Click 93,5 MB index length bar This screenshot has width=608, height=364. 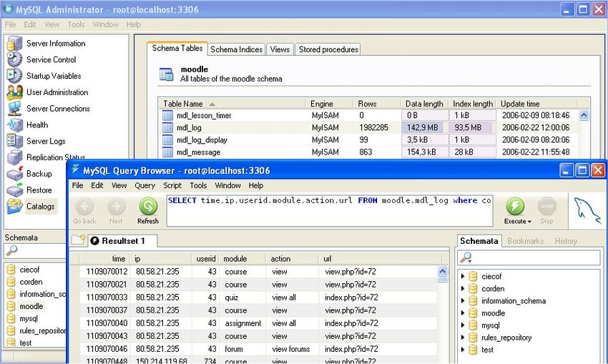coord(472,127)
